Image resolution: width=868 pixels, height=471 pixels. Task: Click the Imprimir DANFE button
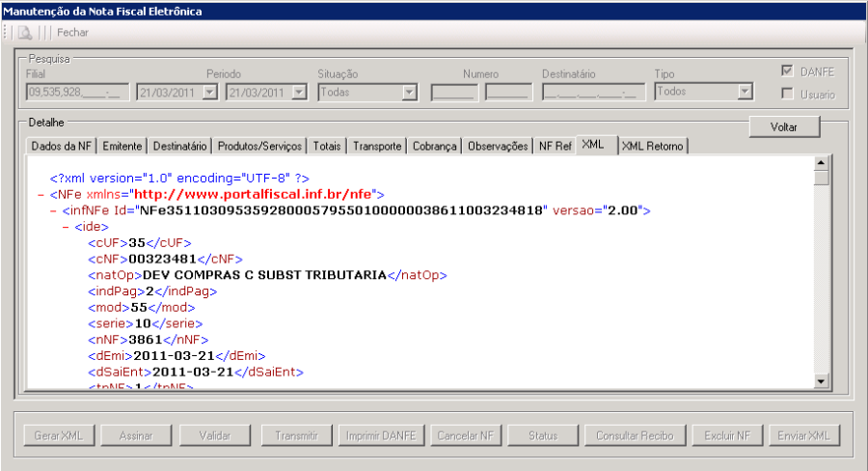pos(381,435)
